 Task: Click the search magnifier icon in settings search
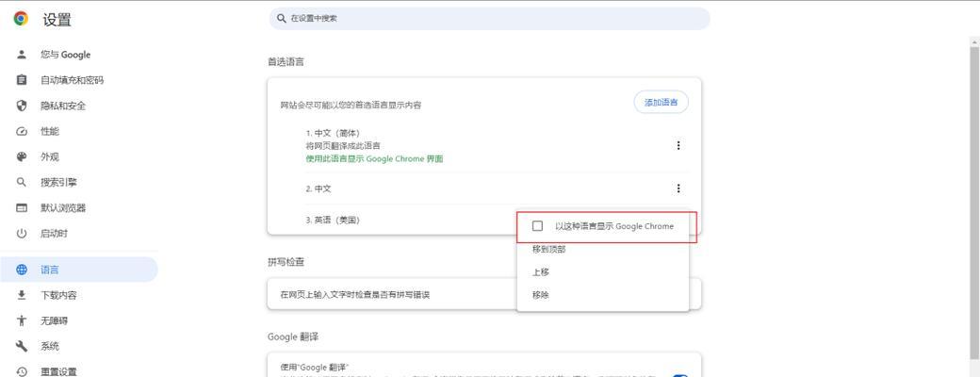tap(281, 19)
